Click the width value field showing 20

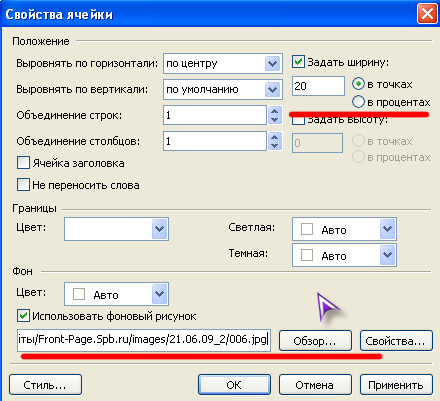(318, 86)
